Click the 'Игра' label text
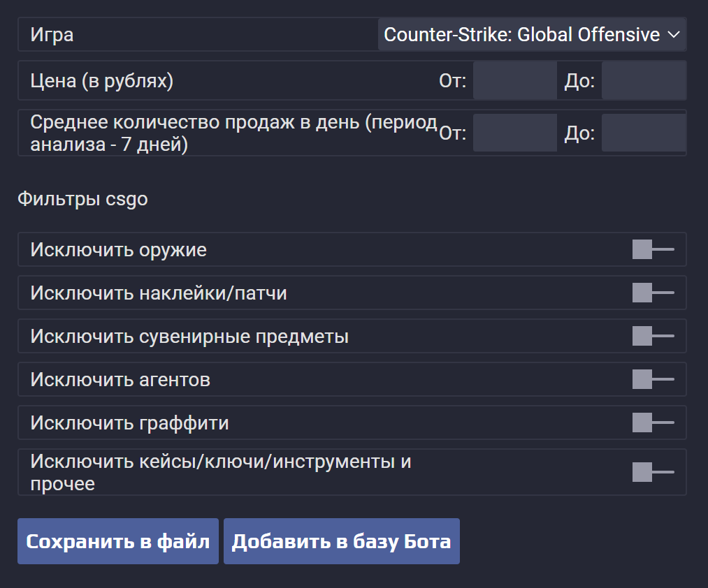Screen dimensions: 708x588 [x=52, y=35]
